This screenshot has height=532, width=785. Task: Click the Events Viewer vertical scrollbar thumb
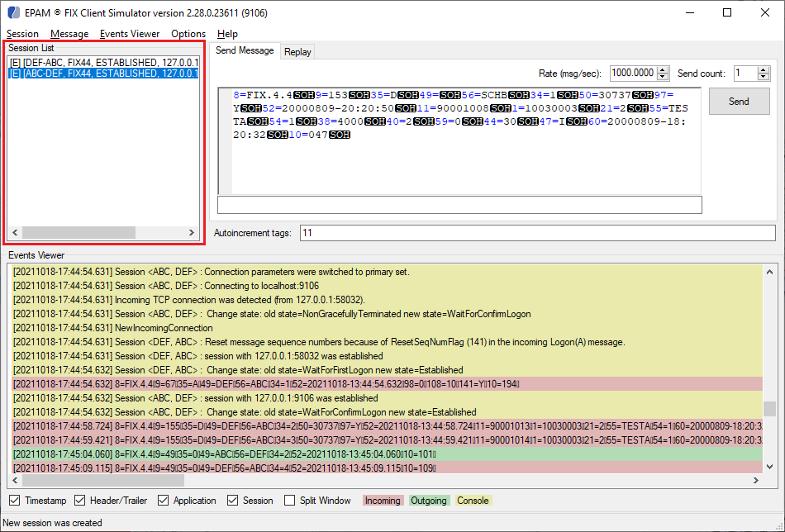769,408
